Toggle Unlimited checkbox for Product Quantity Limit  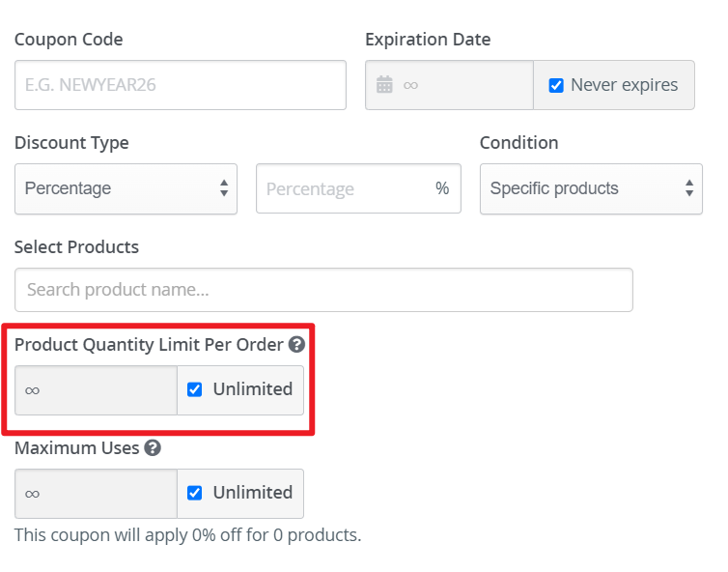tap(194, 389)
